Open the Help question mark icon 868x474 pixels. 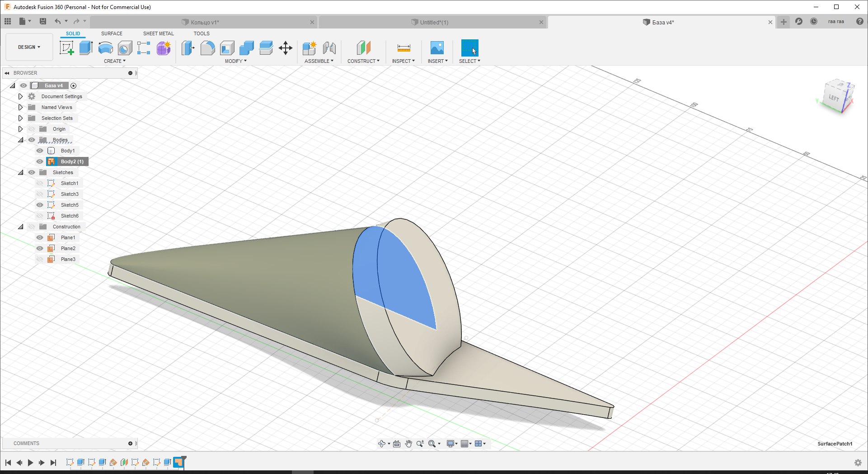pyautogui.click(x=859, y=21)
